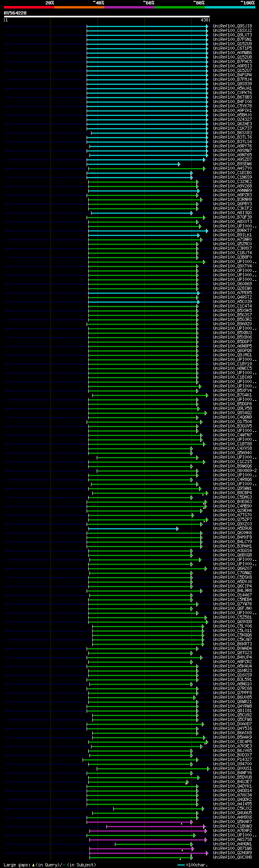Select hit UniRef100_B8CBP4

tap(232, 493)
